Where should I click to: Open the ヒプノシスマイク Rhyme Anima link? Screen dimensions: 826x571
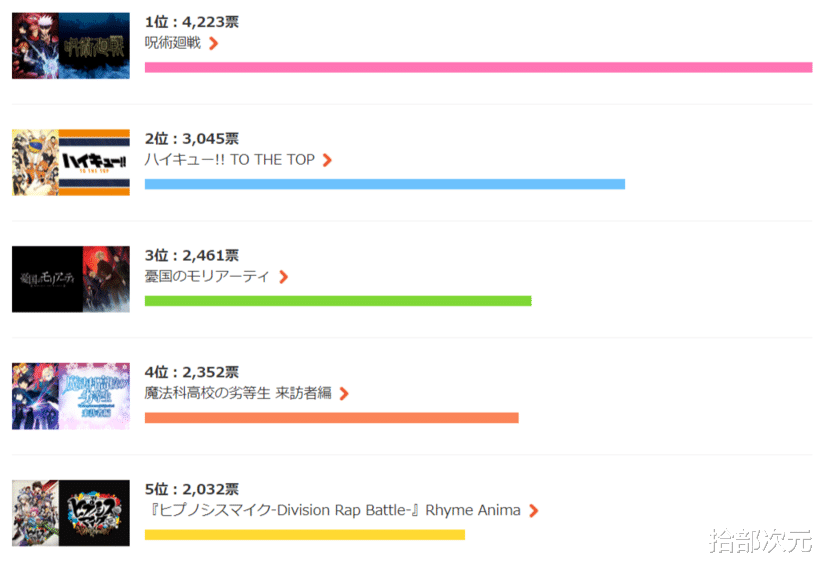(x=334, y=510)
